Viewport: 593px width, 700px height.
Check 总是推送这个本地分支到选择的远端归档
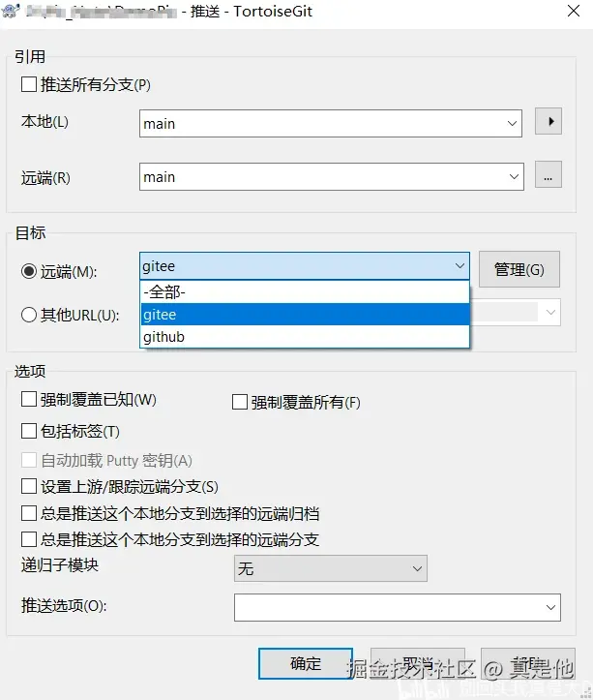[29, 513]
